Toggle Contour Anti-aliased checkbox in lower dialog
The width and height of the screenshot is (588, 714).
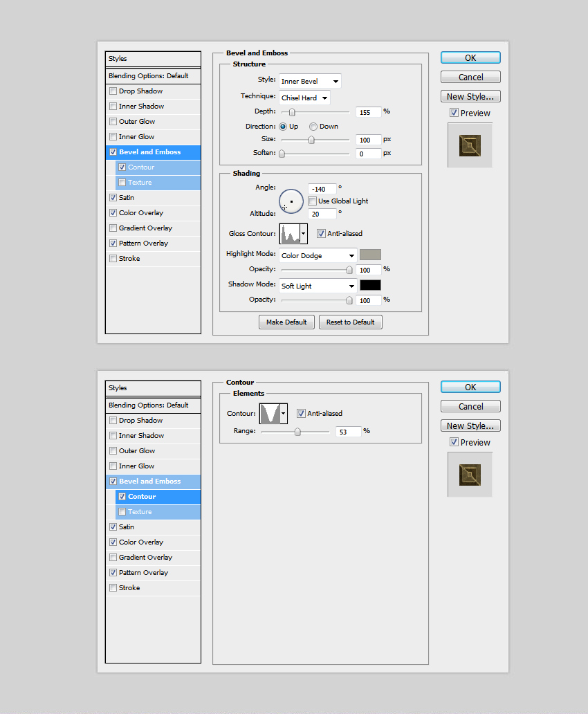[x=301, y=414]
